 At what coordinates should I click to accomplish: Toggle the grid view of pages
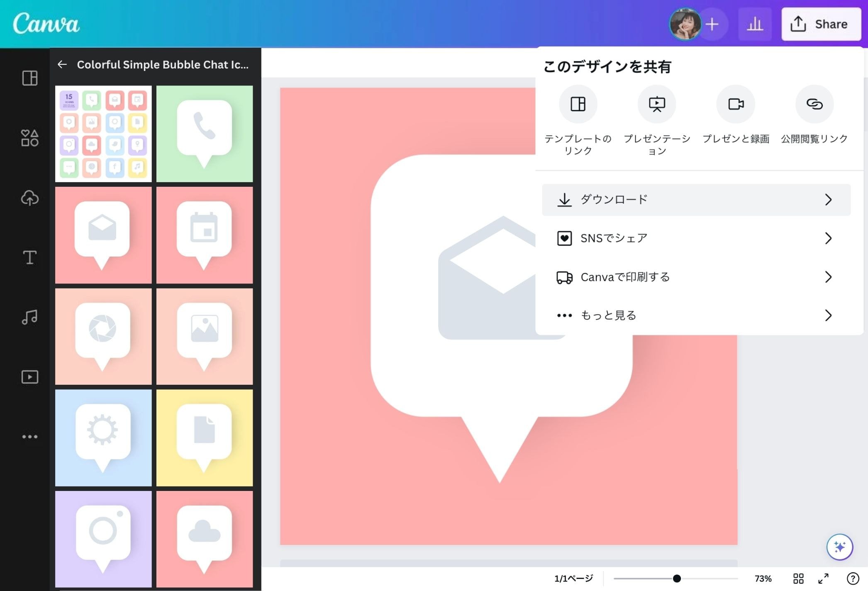pyautogui.click(x=798, y=578)
